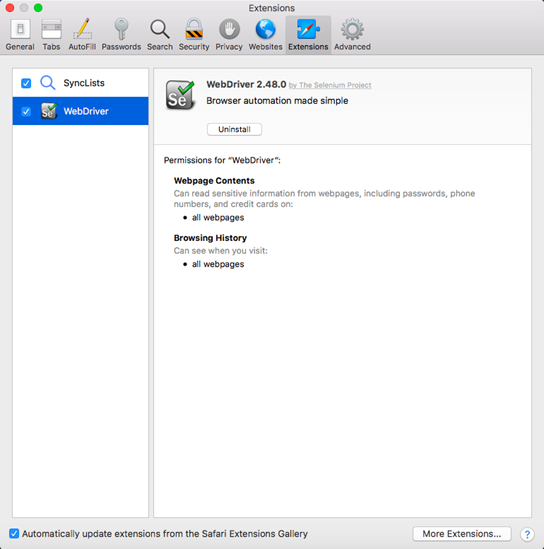Screen dimensions: 544x549
Task: Select the SyncLists extension row
Action: [x=81, y=83]
